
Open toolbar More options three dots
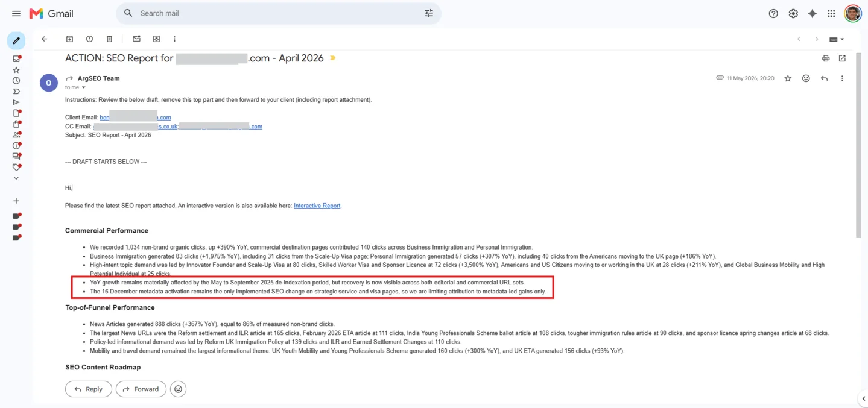coord(174,39)
